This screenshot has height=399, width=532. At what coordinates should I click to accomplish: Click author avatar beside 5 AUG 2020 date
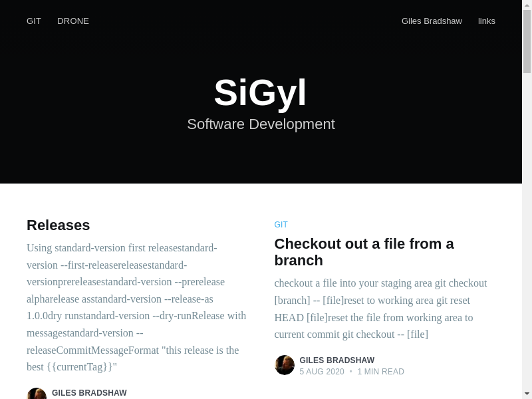coord(285,365)
